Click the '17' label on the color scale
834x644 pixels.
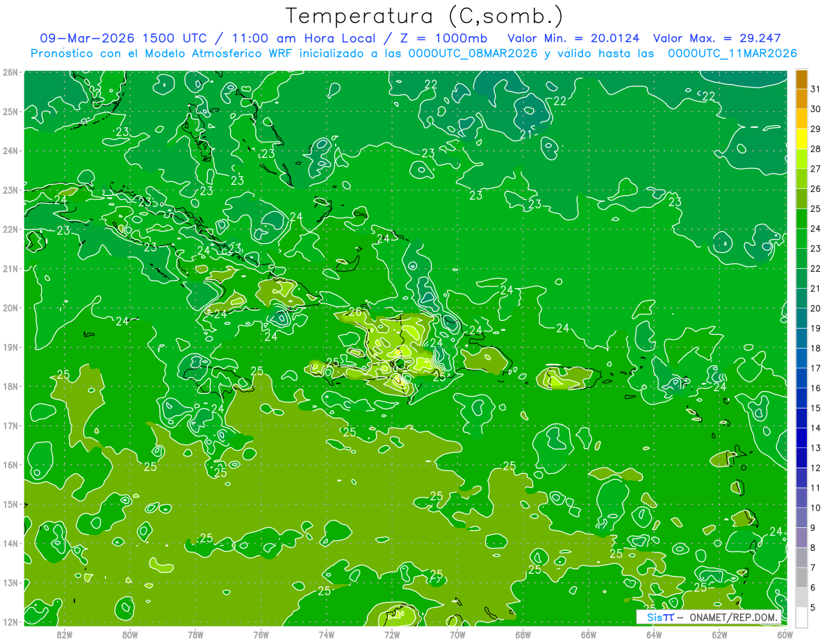pos(815,368)
